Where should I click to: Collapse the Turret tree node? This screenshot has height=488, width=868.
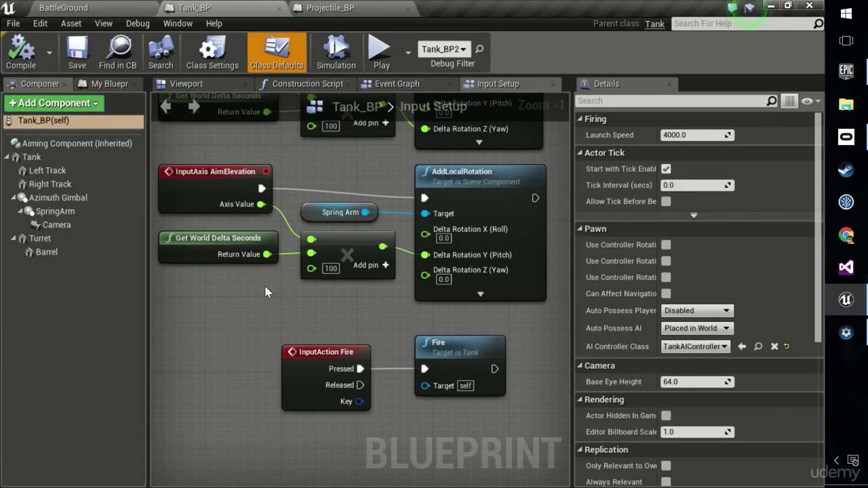(x=14, y=239)
